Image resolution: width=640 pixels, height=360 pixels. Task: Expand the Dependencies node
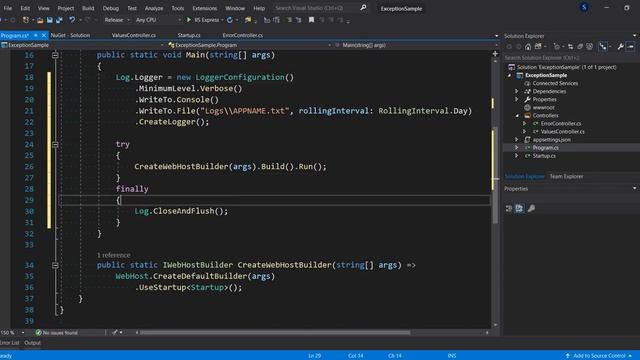pyautogui.click(x=517, y=91)
